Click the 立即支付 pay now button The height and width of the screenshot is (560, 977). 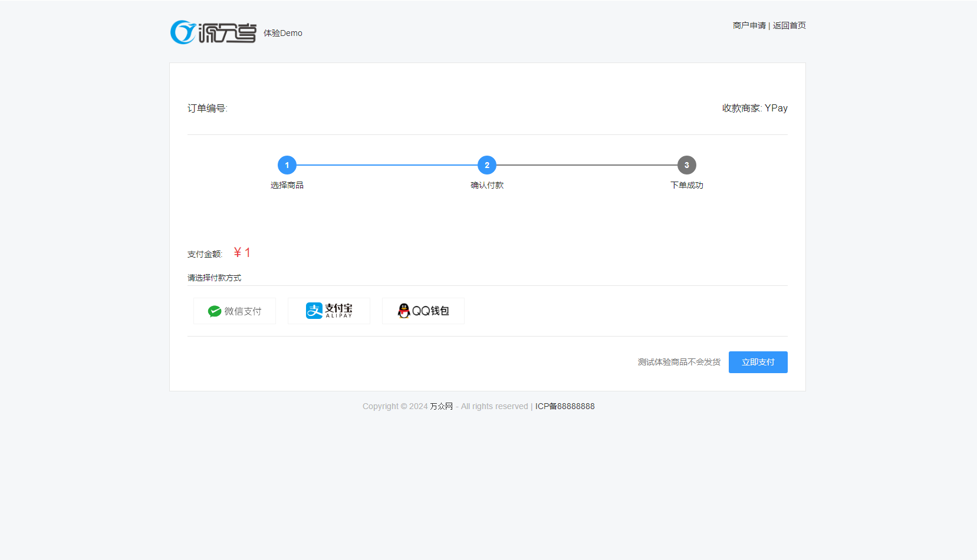point(758,362)
